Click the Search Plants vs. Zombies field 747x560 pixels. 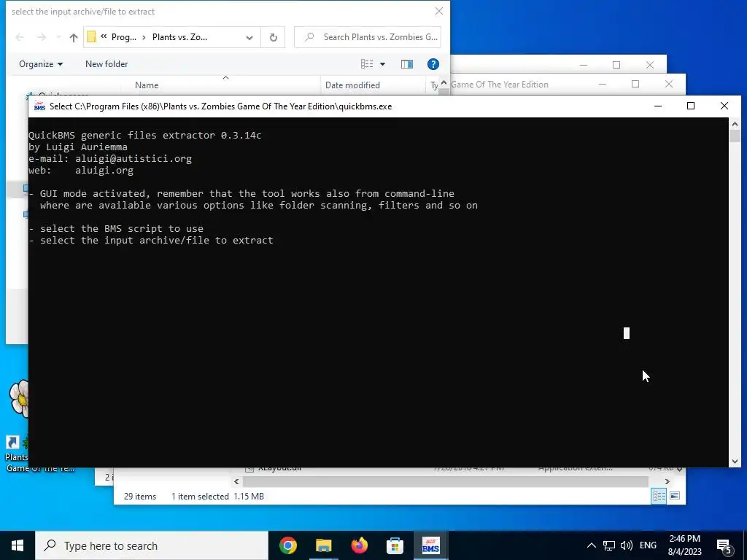(x=368, y=37)
